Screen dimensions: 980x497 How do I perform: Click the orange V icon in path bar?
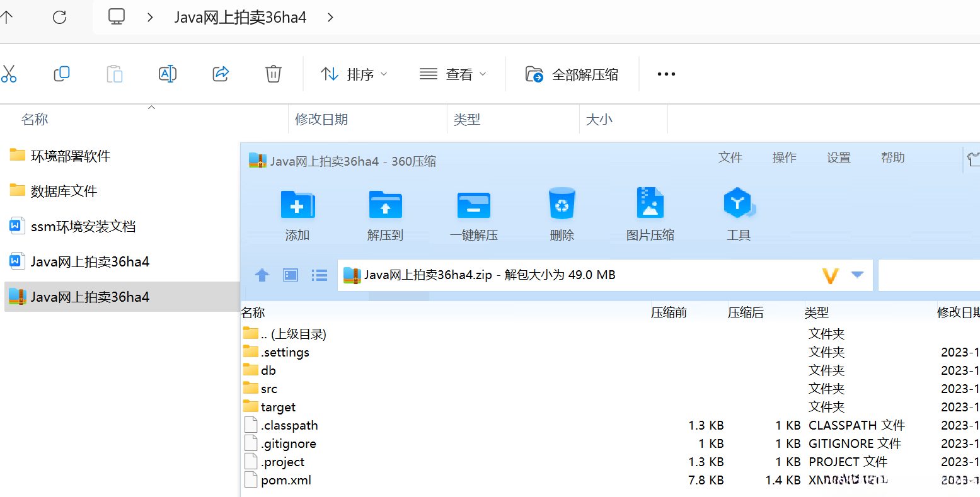[831, 275]
